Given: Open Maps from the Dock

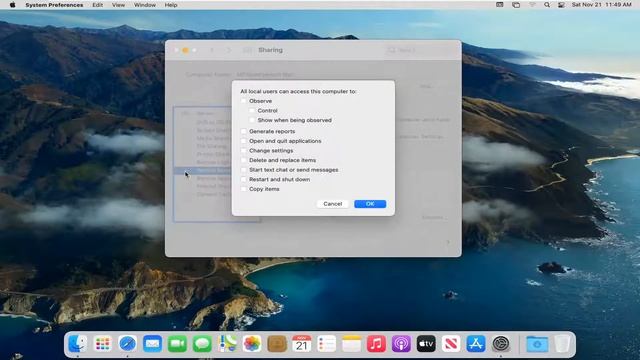Looking at the screenshot, I should click(227, 344).
